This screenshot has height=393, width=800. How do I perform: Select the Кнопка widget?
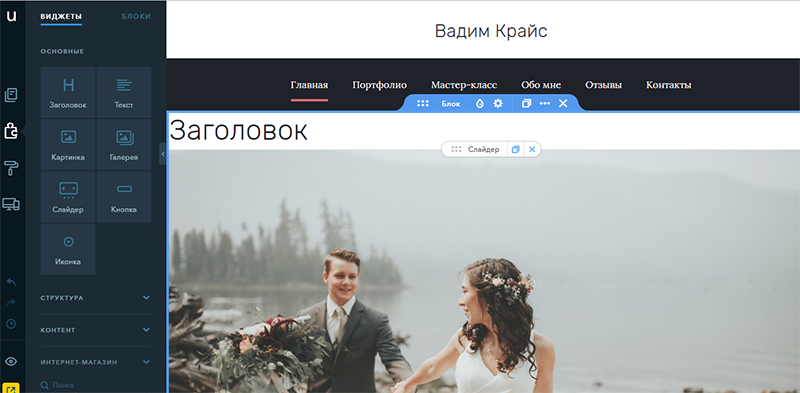point(124,197)
